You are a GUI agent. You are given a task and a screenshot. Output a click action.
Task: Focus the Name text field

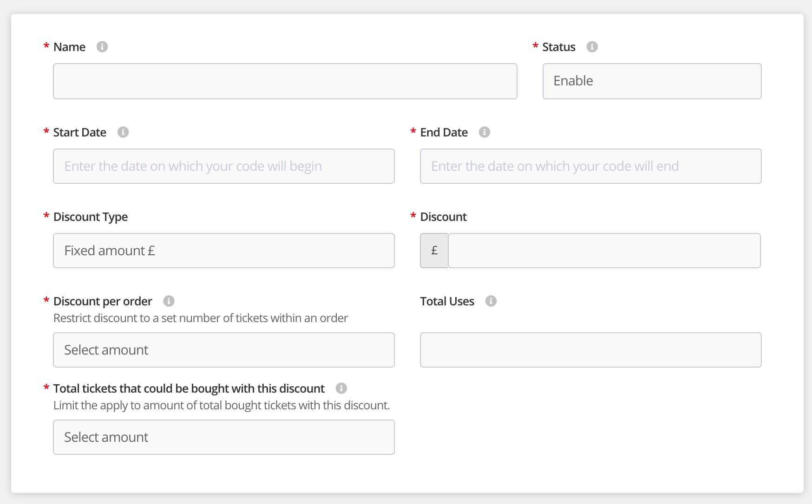[285, 81]
